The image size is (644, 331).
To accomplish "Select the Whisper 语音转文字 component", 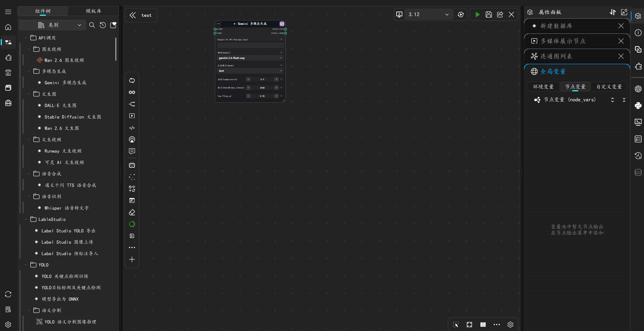I will 67,208.
